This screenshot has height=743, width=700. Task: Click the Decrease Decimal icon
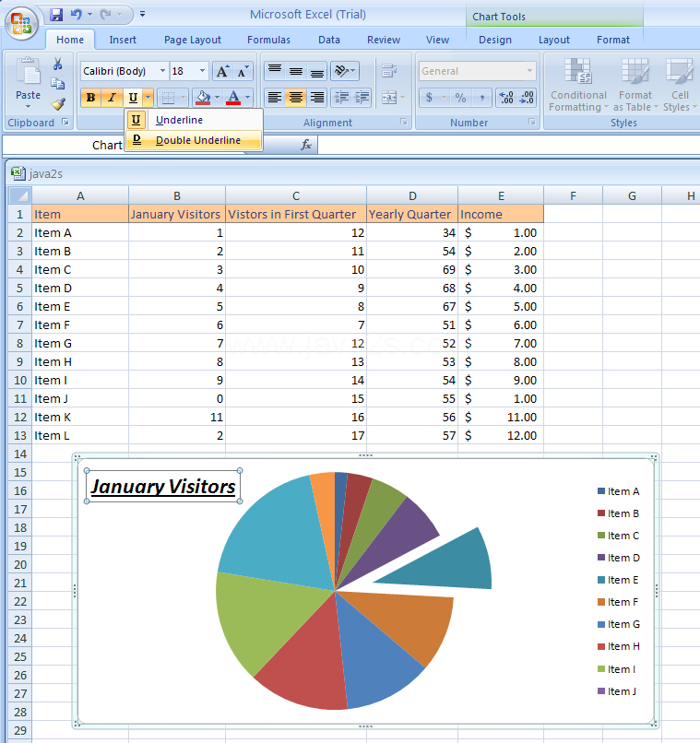pos(527,98)
